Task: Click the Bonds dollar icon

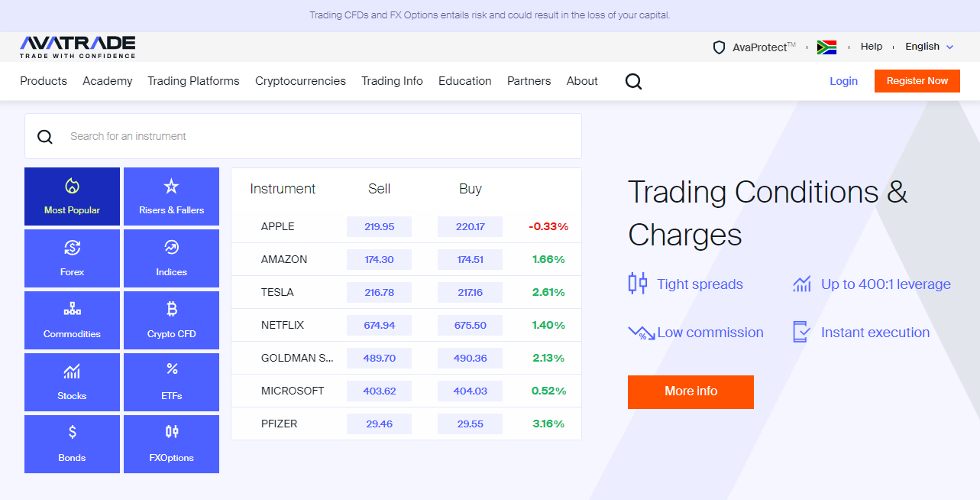Action: pyautogui.click(x=73, y=433)
